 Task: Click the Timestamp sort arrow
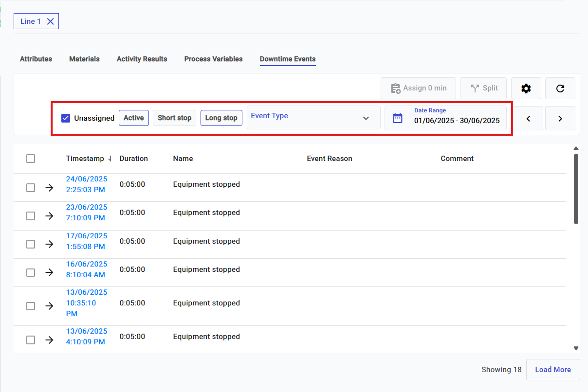tap(110, 159)
